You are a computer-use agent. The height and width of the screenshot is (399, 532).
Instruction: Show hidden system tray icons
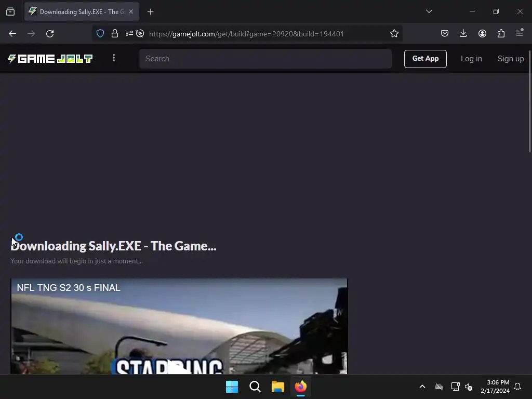[x=422, y=387]
